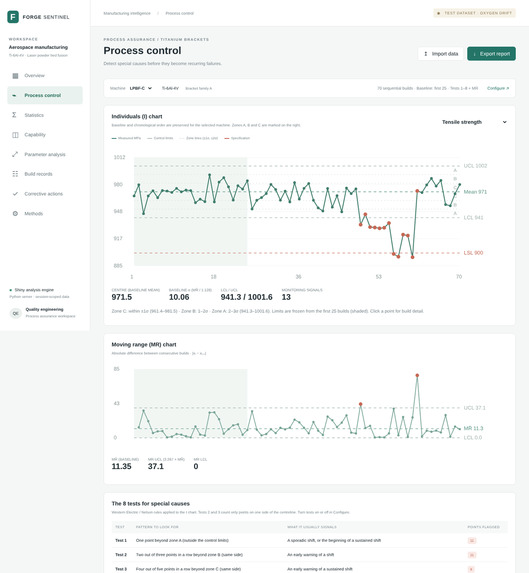The image size is (529, 573).
Task: Click the 971.5 baseline mean value
Action: click(122, 297)
